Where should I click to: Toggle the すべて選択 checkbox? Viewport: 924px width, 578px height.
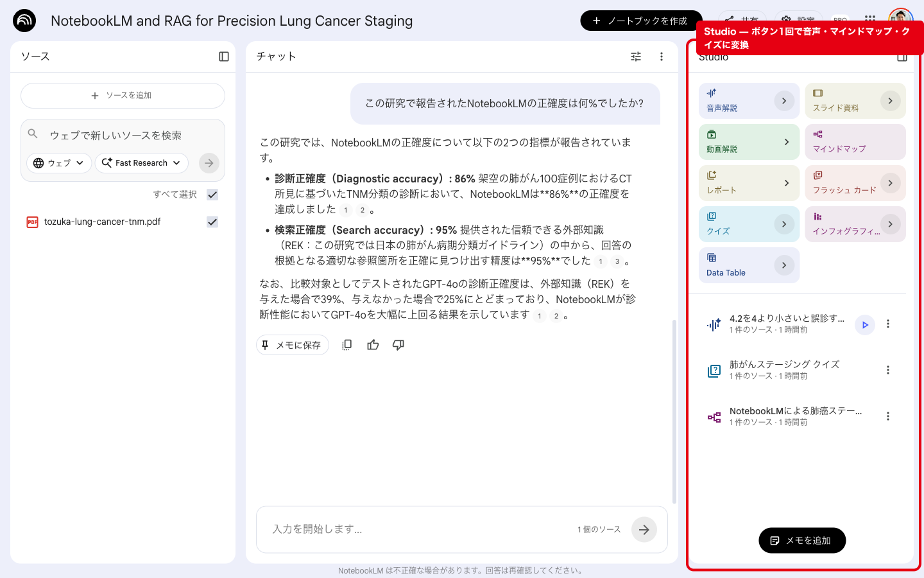(x=212, y=195)
